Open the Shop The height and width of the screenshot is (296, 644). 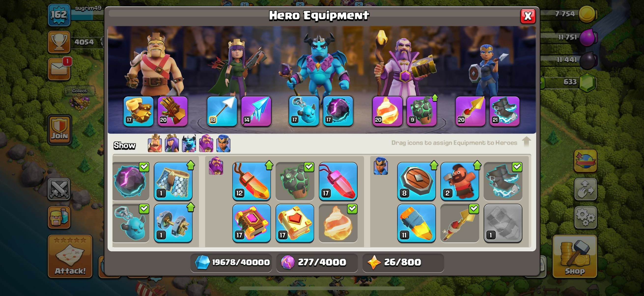[x=575, y=256]
